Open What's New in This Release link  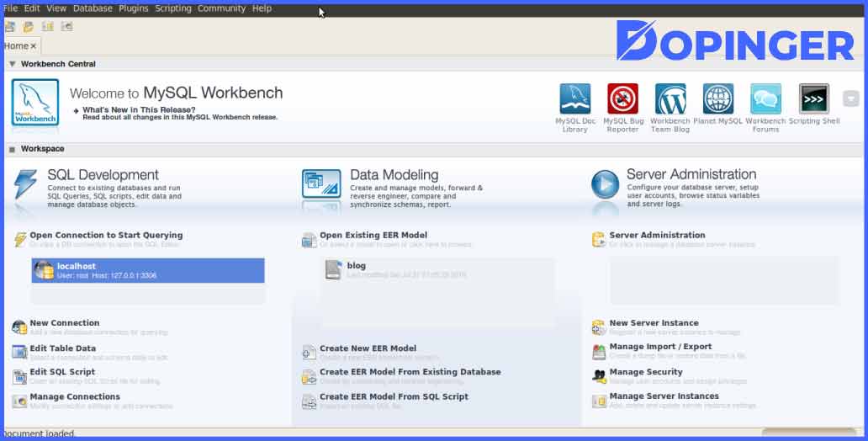[x=139, y=109]
